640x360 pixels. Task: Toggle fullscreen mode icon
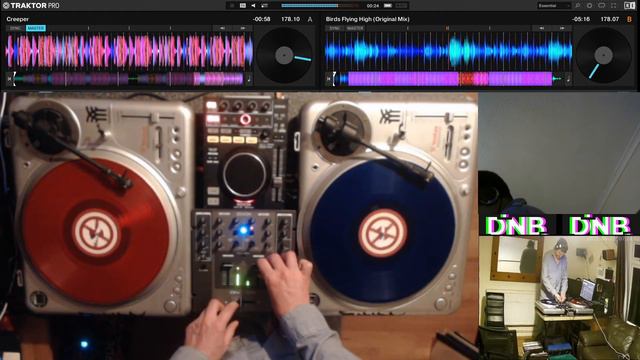point(613,6)
